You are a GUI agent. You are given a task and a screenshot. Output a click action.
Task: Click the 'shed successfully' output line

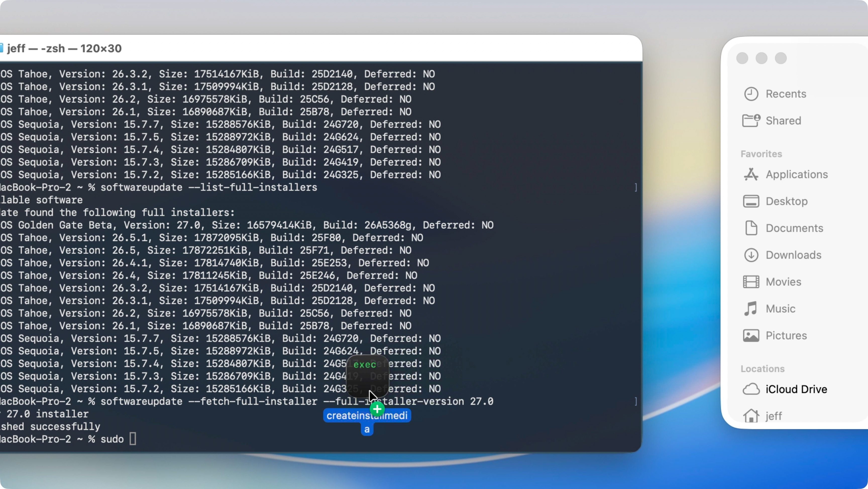coord(50,427)
